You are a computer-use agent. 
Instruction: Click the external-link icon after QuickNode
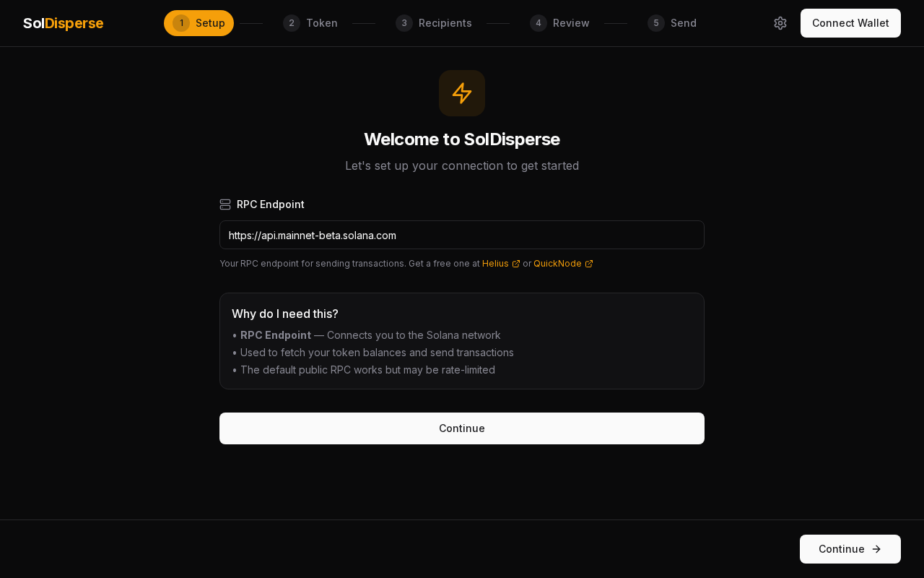[x=589, y=264]
